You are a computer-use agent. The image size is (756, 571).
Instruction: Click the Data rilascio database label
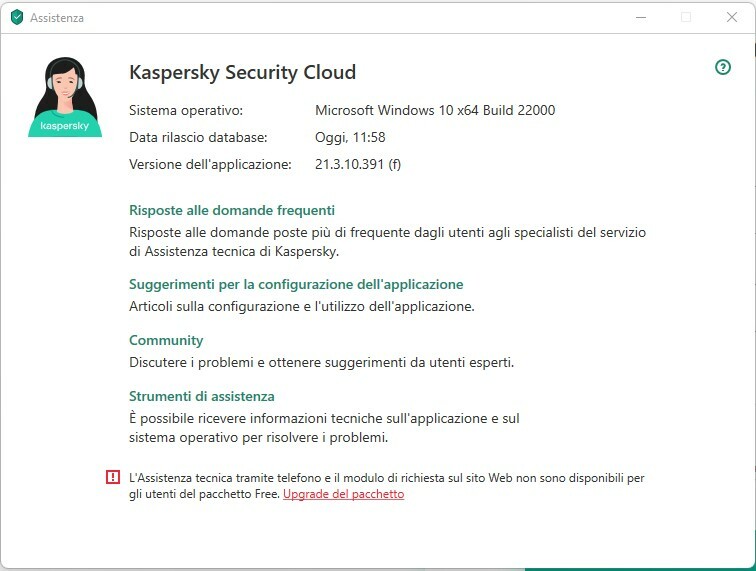(196, 137)
